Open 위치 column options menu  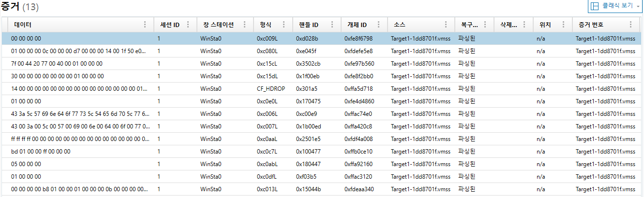pos(563,25)
